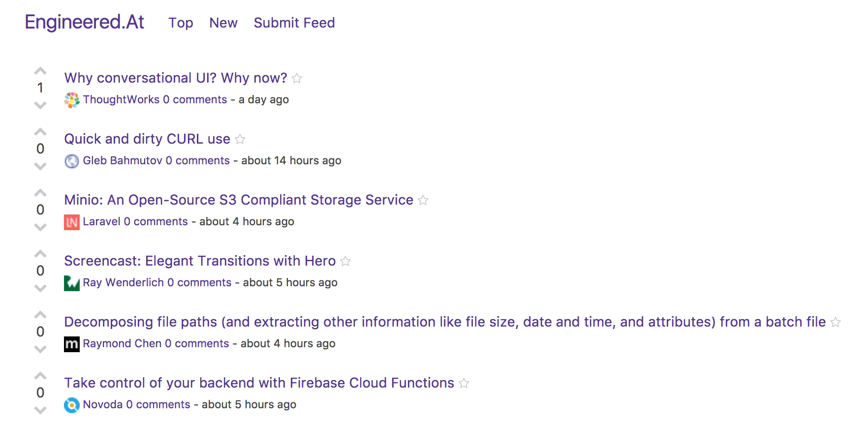The width and height of the screenshot is (868, 423).
Task: Favorite the 'Elegant Transitions with Hero' screencast
Action: pyautogui.click(x=345, y=261)
